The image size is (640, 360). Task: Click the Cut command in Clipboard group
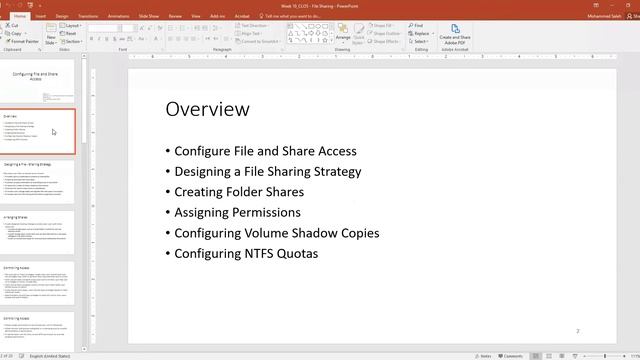click(x=12, y=25)
